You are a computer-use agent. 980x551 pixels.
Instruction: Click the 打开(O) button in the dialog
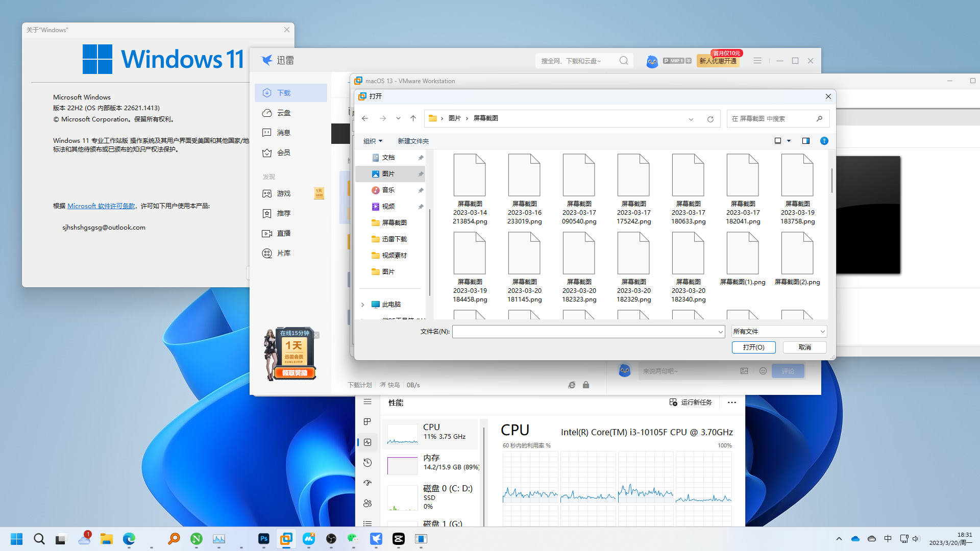[753, 347]
